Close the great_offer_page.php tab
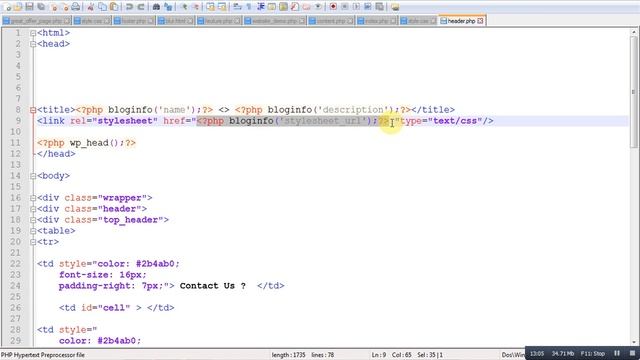Screen dimensions: 640x360 pyautogui.click(x=67, y=21)
